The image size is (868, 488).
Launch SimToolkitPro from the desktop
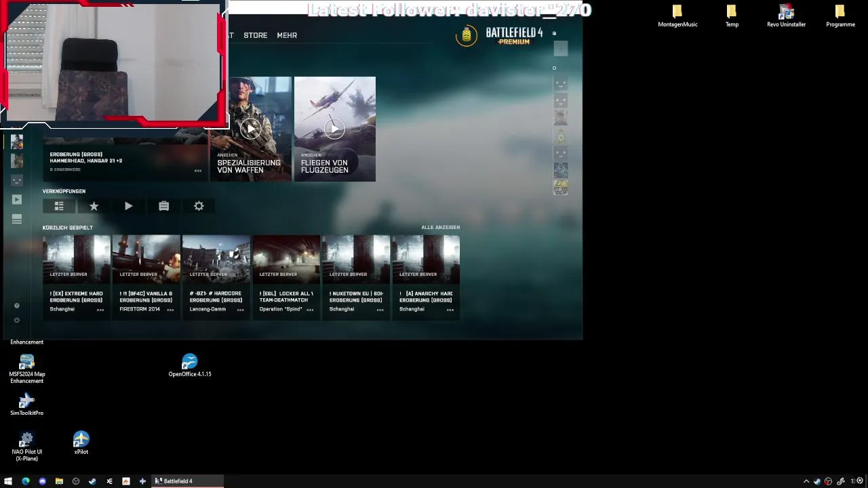click(x=26, y=405)
